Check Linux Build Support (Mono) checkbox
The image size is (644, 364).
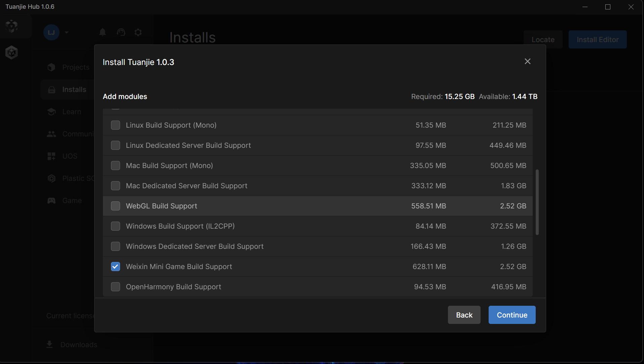[115, 125]
